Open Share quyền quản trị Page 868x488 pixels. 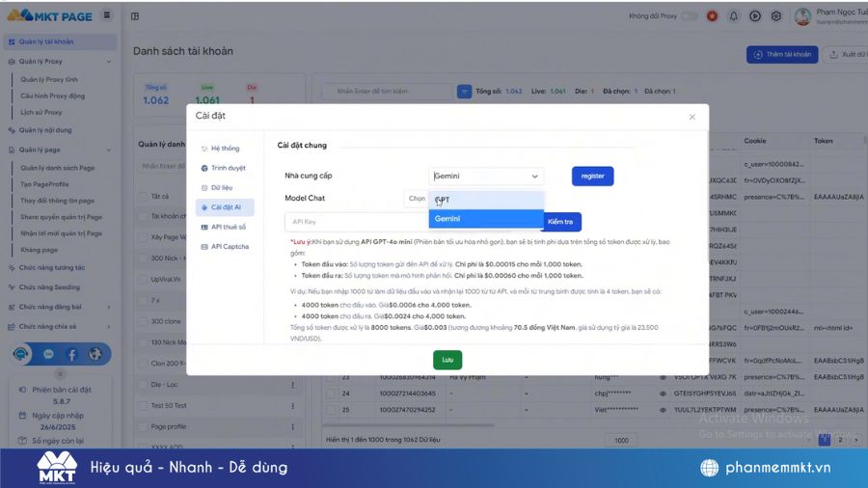point(62,217)
